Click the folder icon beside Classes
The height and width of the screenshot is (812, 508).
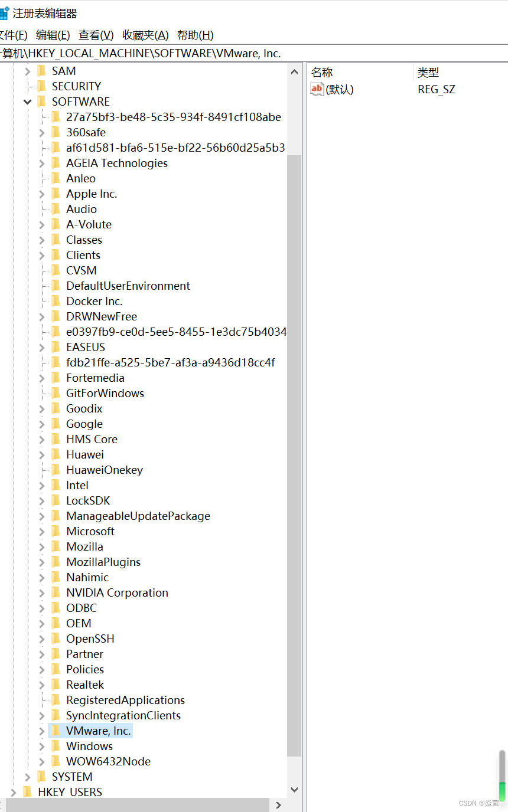coord(56,240)
